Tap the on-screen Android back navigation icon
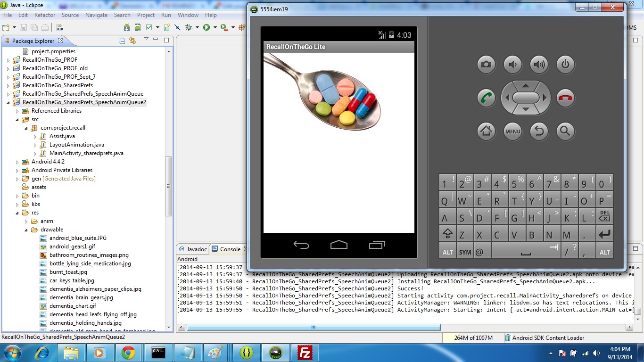This screenshot has width=644, height=362. point(301,245)
